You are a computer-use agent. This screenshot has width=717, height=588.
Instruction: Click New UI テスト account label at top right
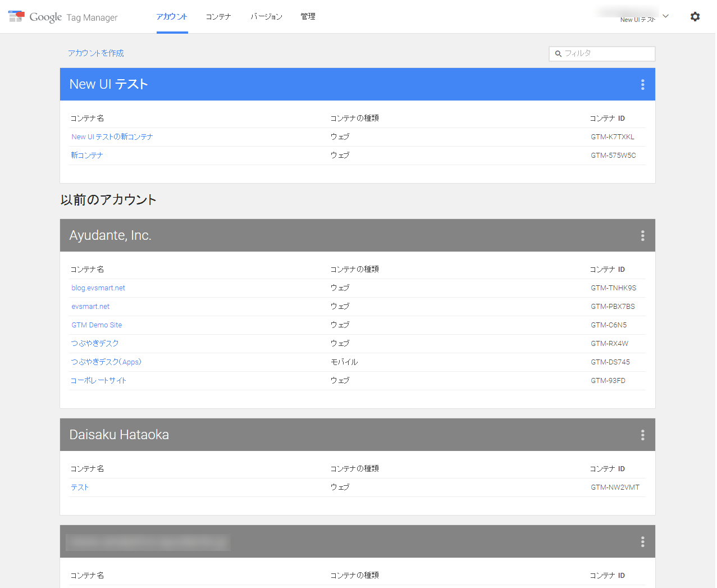638,20
